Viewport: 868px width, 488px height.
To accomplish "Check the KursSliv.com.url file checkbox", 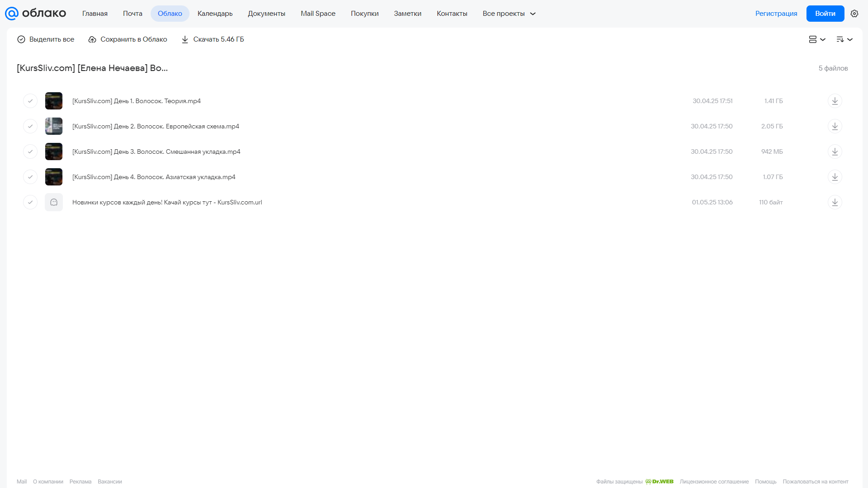I will coord(30,202).
